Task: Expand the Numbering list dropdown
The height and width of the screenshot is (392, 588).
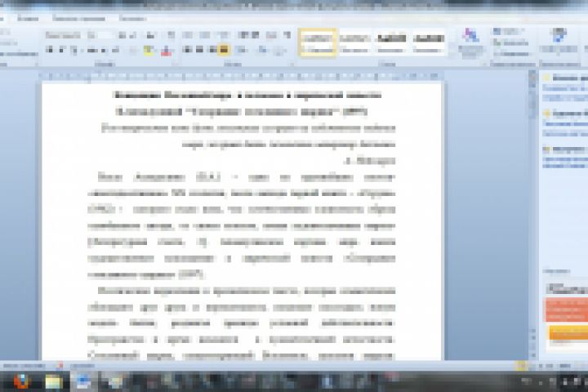Action: [205, 35]
